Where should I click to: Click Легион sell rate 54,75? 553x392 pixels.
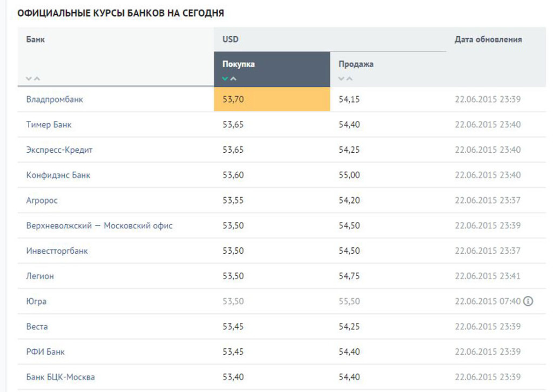point(349,276)
